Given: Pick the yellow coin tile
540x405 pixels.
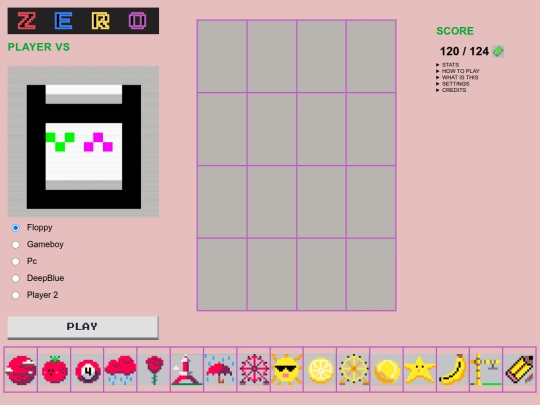Looking at the screenshot, I should (x=386, y=370).
